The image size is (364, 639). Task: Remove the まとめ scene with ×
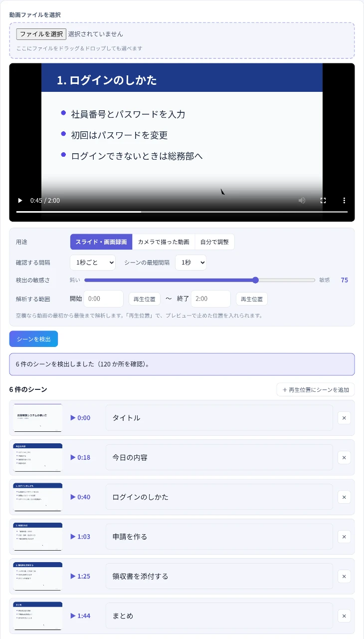(x=344, y=616)
